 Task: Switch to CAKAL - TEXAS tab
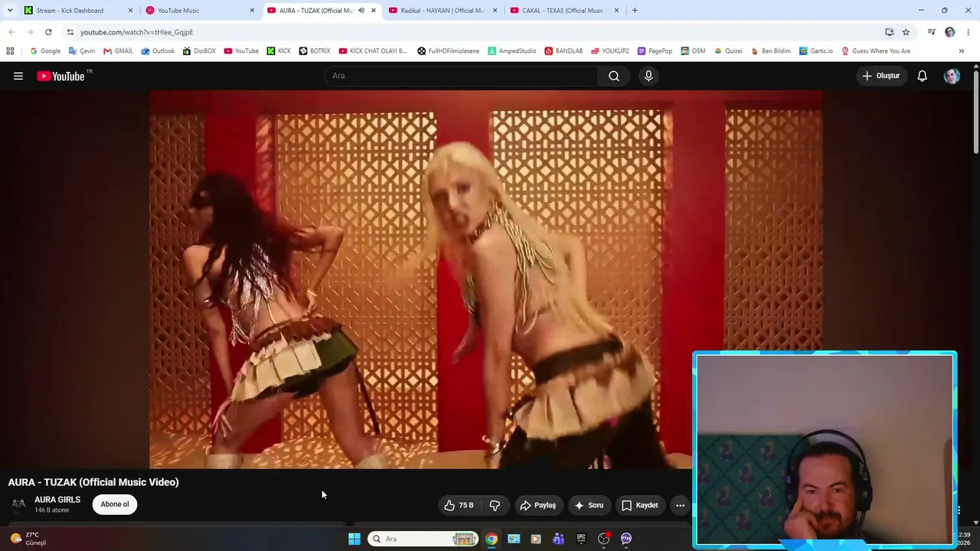565,10
